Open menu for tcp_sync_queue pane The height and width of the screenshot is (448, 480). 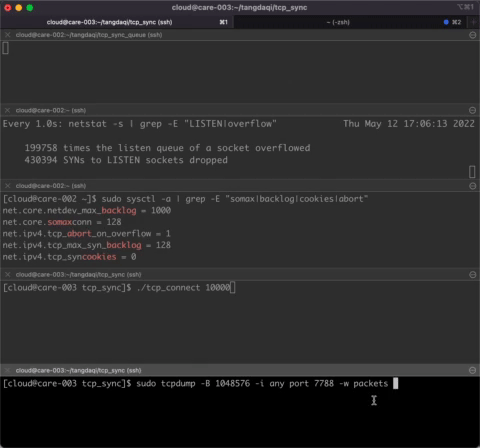pyautogui.click(x=472, y=35)
